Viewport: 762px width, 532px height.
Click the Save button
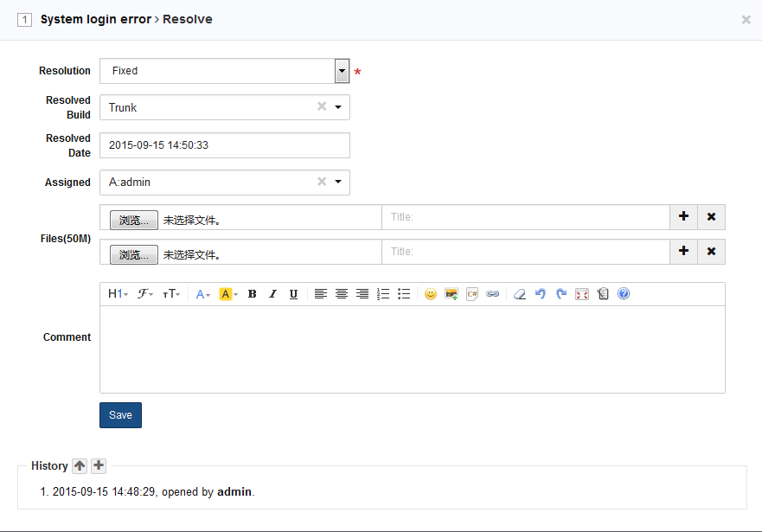(120, 415)
